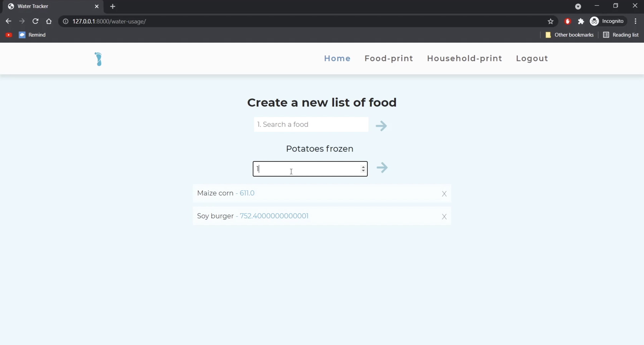
Task: Navigate to Food-print page
Action: pos(388,58)
